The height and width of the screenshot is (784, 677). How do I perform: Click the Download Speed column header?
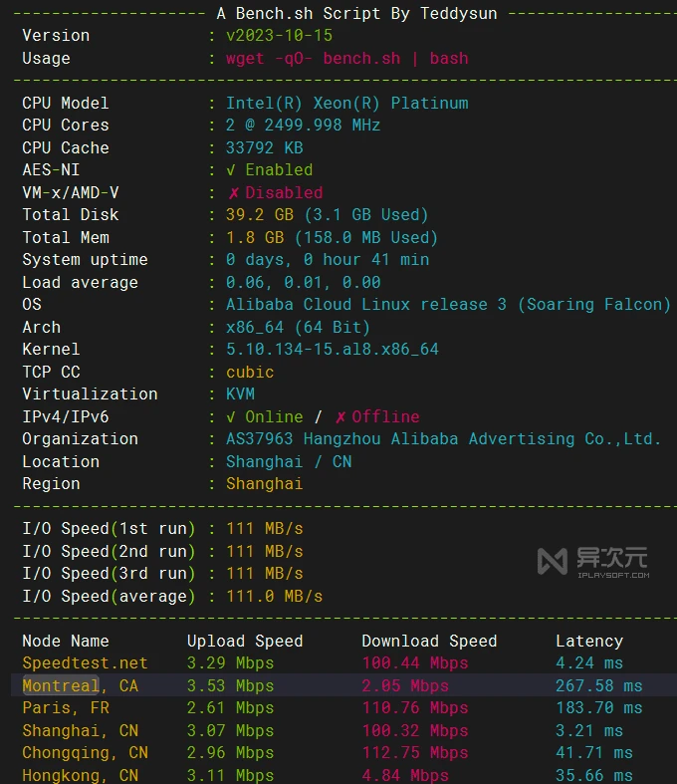(x=429, y=642)
